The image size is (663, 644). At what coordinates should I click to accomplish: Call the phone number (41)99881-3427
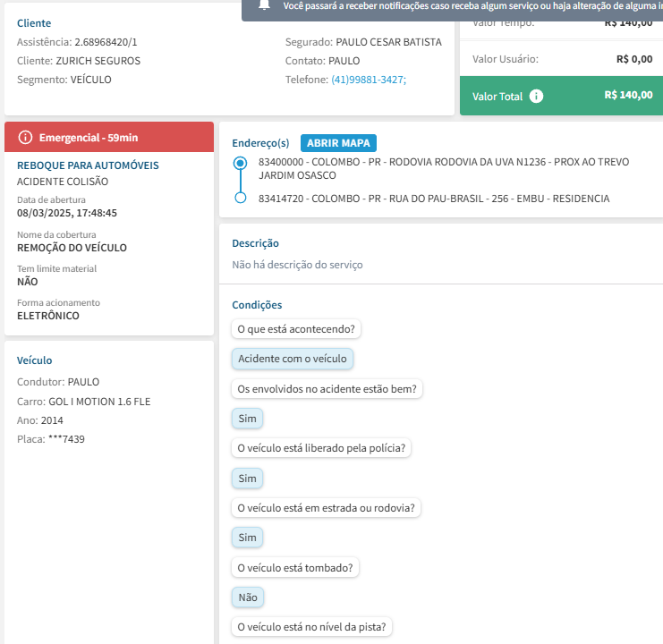click(x=369, y=80)
